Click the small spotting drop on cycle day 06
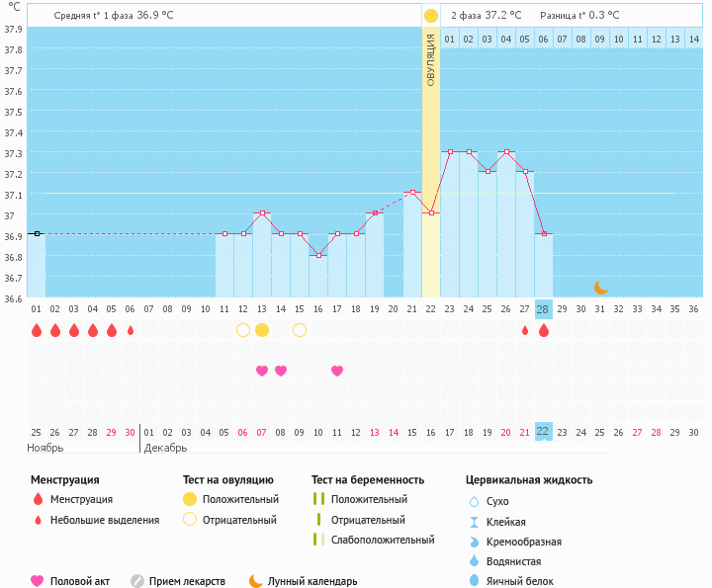Screen dimensions: 712x588 click(130, 330)
